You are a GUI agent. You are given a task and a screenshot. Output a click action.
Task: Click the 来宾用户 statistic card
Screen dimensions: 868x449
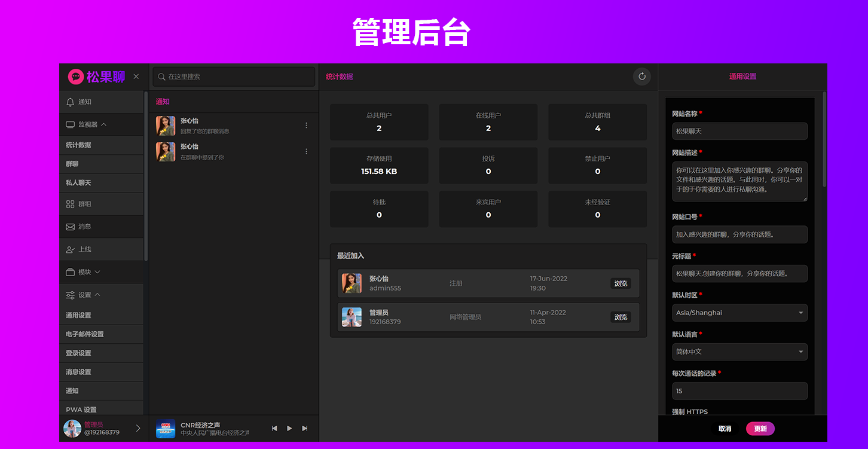coord(488,209)
